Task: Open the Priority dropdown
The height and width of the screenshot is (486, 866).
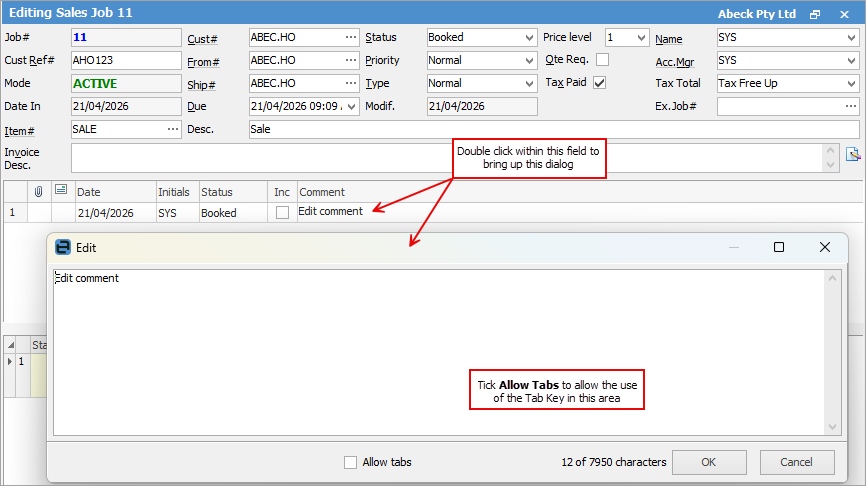Action: coord(529,60)
